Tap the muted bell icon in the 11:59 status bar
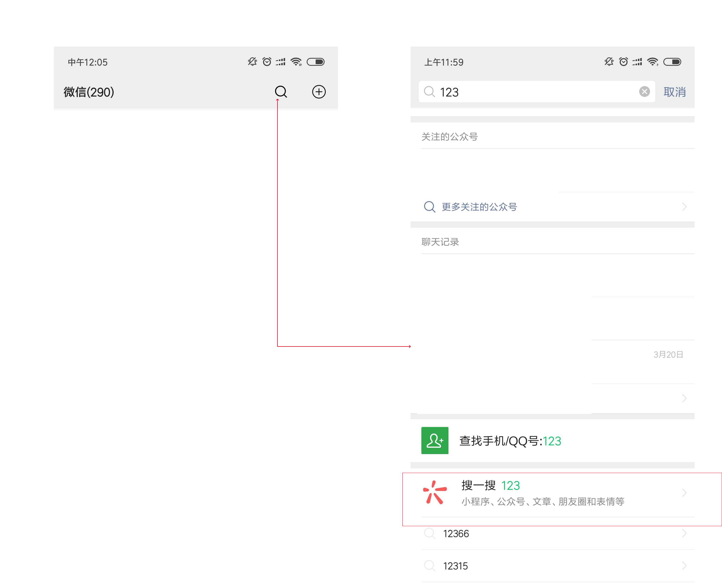Viewport: 722px width, 588px height. [x=609, y=62]
